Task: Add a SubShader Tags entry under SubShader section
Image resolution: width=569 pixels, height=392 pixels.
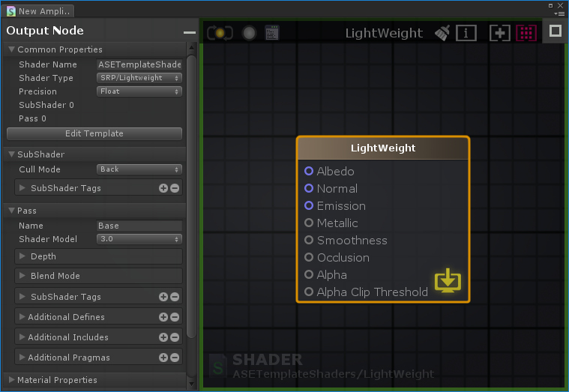Action: 163,188
